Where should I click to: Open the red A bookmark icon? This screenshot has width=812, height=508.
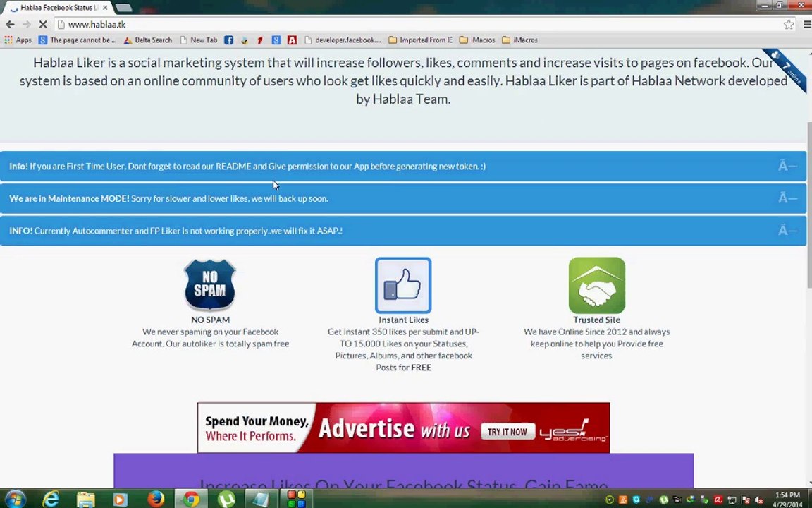pyautogui.click(x=292, y=40)
